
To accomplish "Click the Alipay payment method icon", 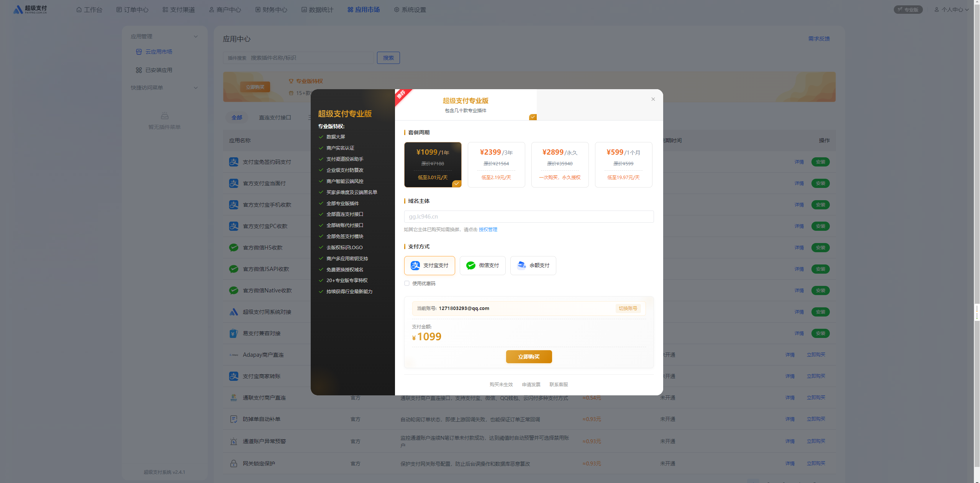I will click(x=415, y=265).
